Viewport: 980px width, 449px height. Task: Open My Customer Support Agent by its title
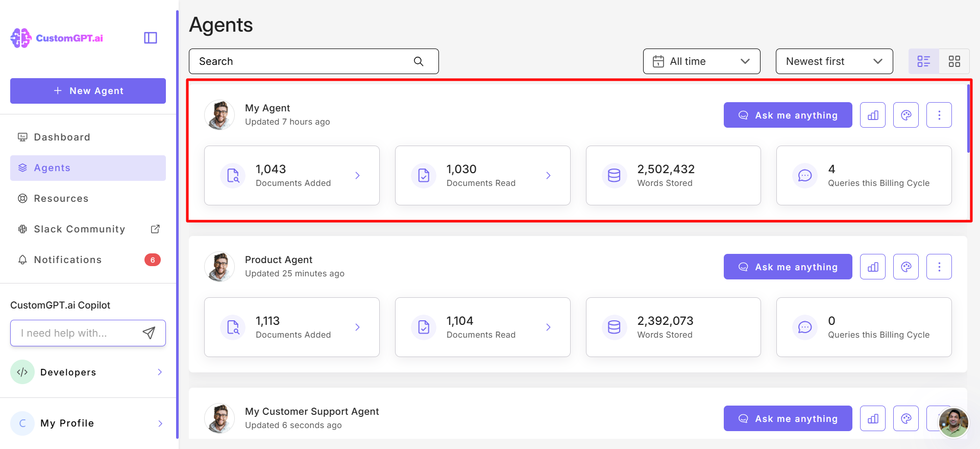tap(312, 411)
